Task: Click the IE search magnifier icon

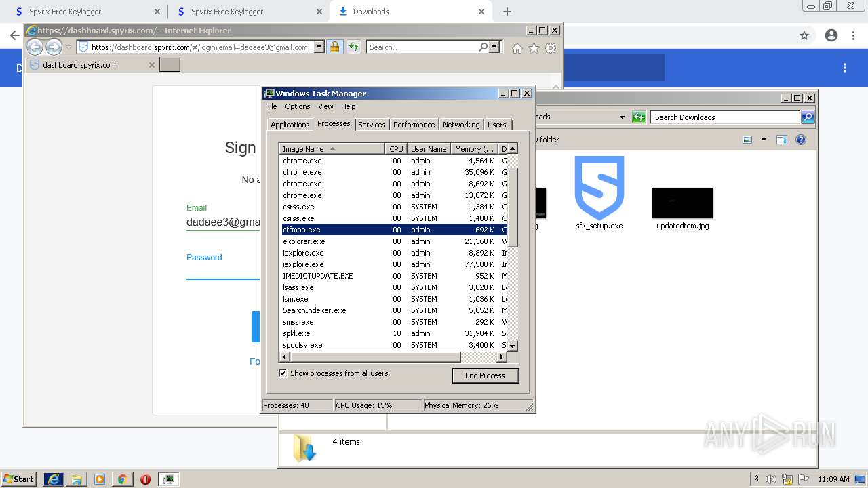Action: click(x=483, y=47)
